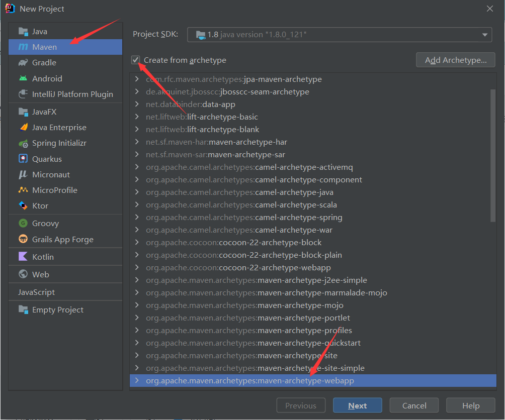Click the Grails App Forge icon
Image resolution: width=505 pixels, height=420 pixels.
tap(23, 239)
